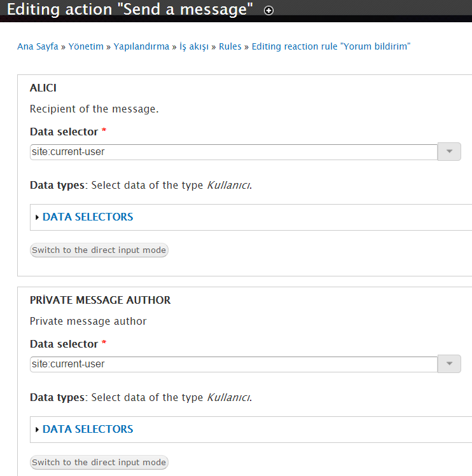Expand DATA SELECTORS under Private message author

(x=88, y=429)
